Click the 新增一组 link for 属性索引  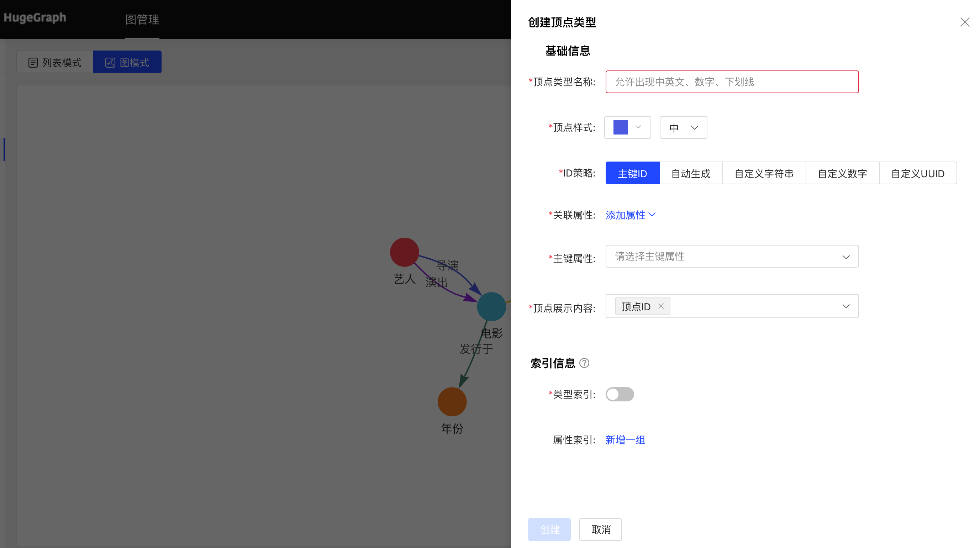(x=625, y=440)
